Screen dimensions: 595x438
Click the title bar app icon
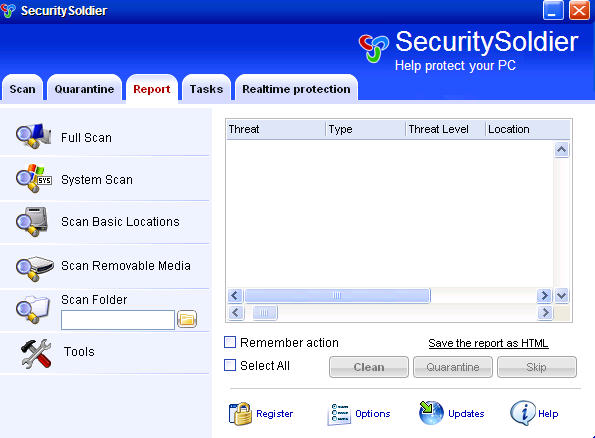tap(8, 10)
